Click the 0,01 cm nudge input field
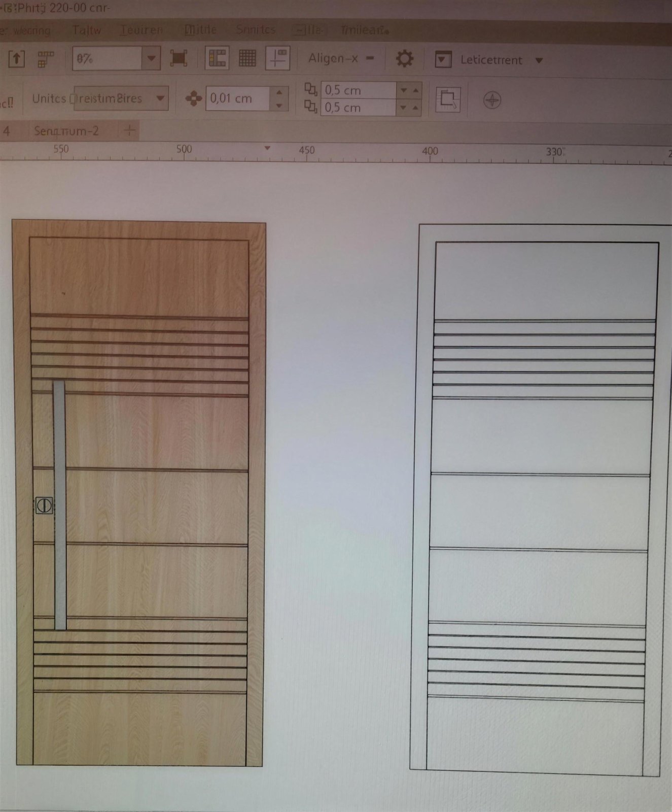This screenshot has width=672, height=812. [238, 98]
